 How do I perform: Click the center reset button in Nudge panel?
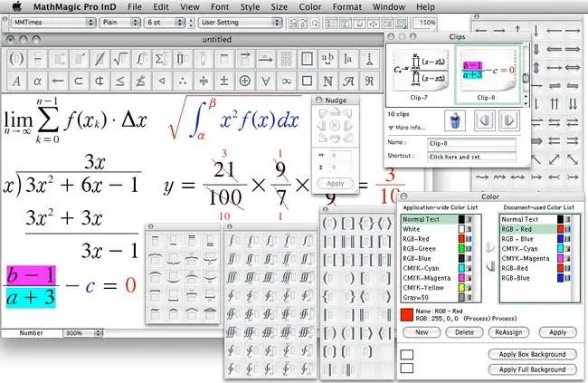pyautogui.click(x=335, y=126)
